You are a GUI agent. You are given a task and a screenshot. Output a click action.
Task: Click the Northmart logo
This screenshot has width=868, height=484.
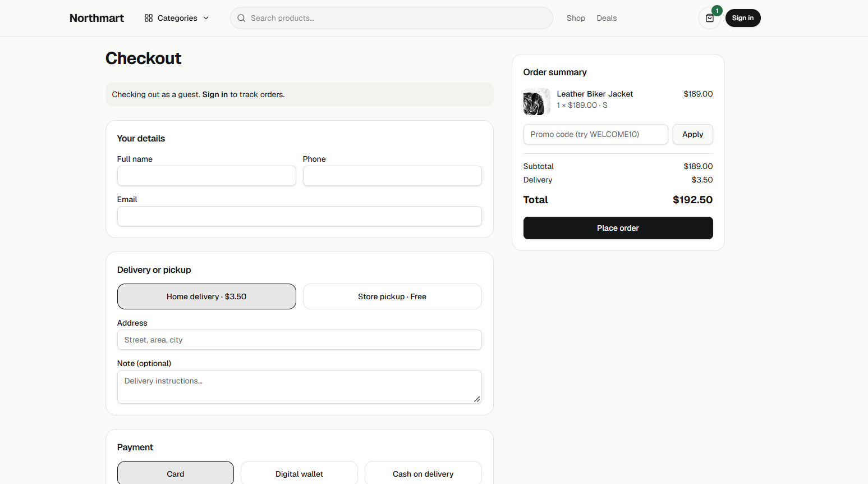97,18
